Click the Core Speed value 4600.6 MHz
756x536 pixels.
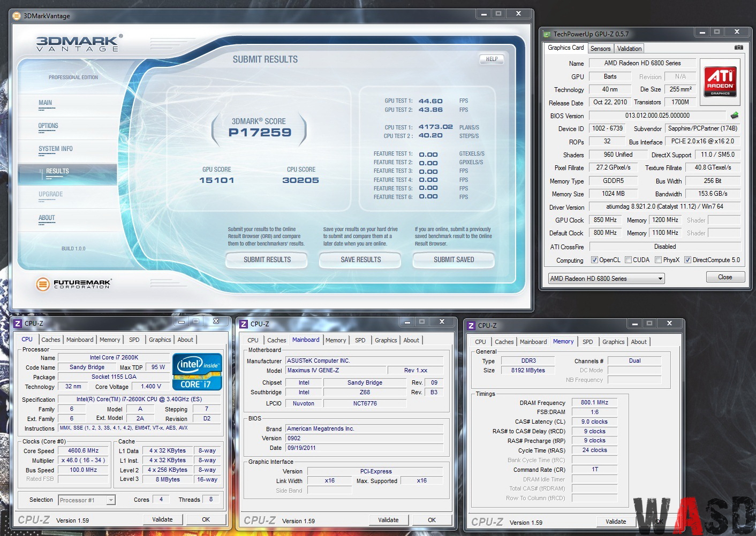[84, 451]
